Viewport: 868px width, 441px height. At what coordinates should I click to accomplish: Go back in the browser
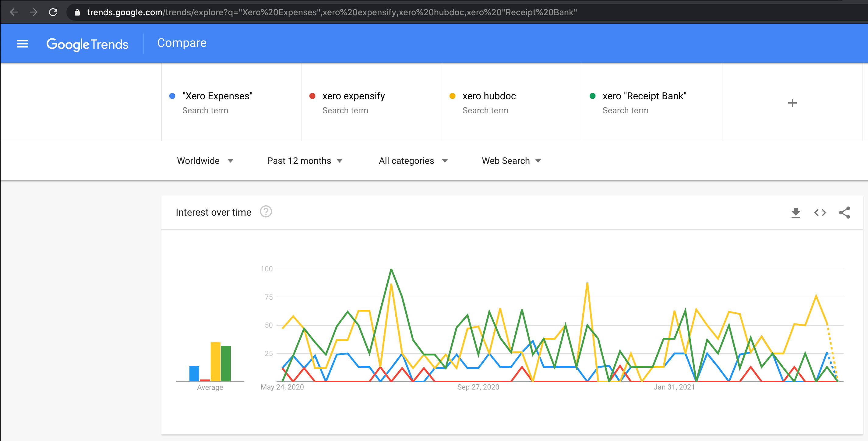tap(14, 12)
